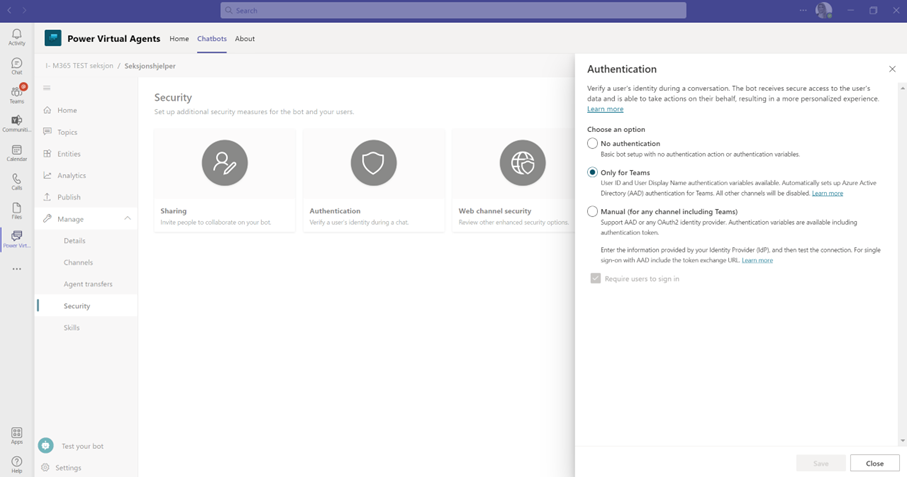Click the Search box
The width and height of the screenshot is (907, 477).
coord(453,10)
